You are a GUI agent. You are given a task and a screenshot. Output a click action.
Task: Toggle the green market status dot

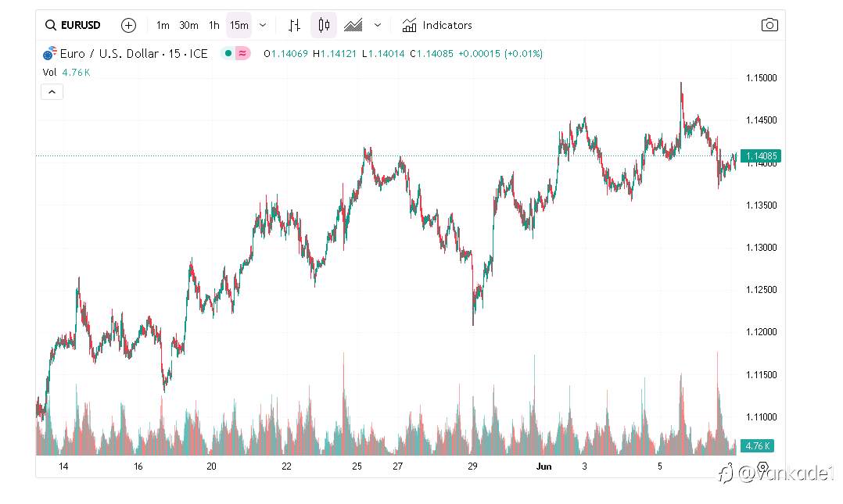(x=228, y=53)
